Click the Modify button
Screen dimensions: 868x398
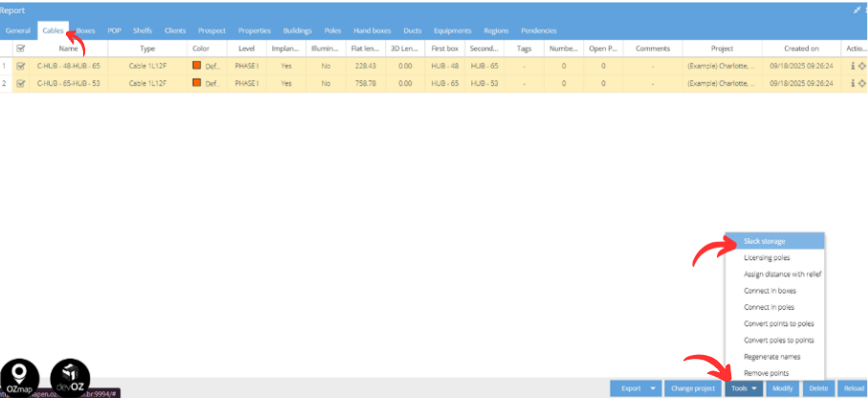tap(783, 388)
